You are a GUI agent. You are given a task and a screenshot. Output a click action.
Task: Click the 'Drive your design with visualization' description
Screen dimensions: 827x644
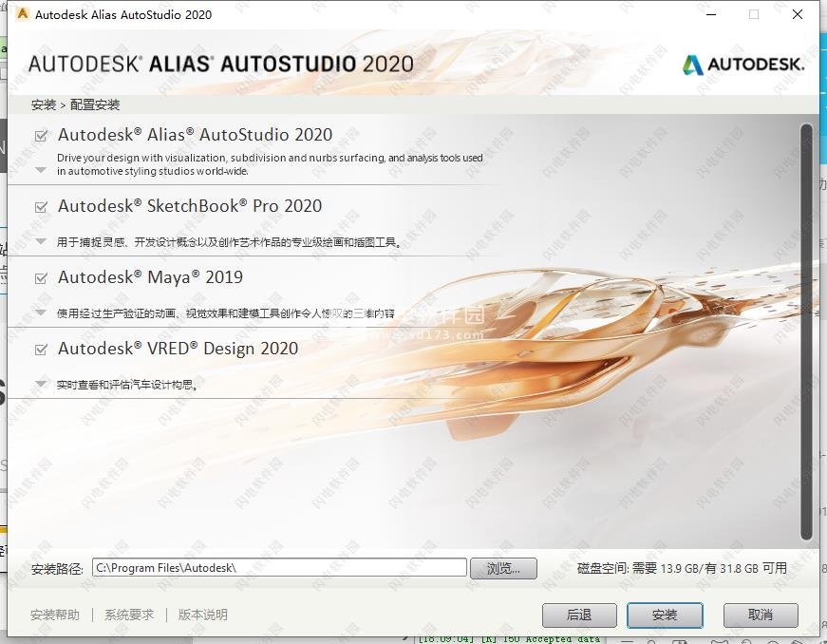[x=270, y=164]
